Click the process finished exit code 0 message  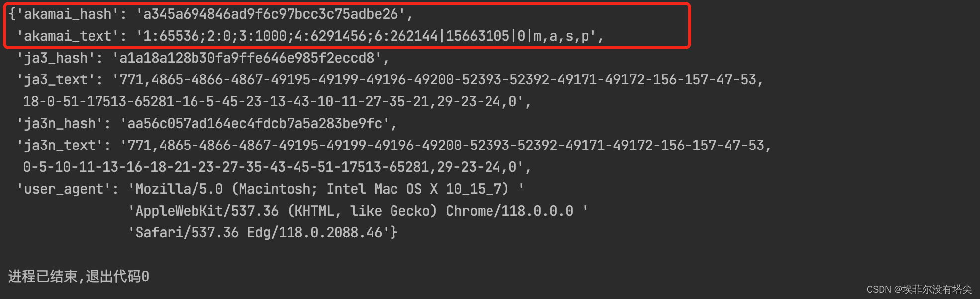[x=79, y=276]
